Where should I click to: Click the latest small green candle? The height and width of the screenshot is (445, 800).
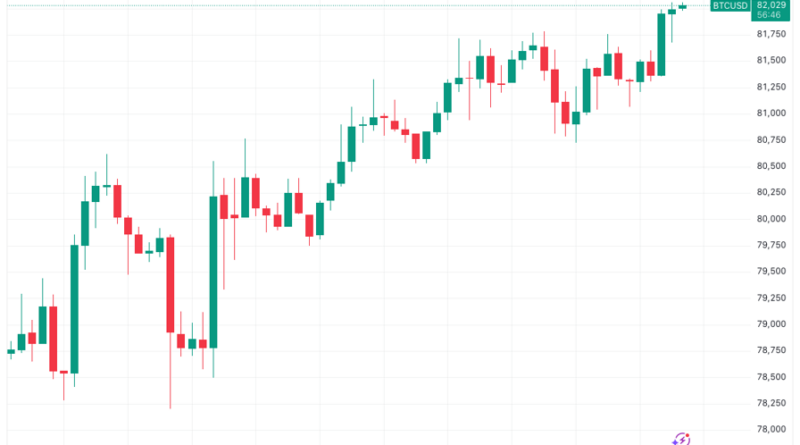tap(683, 7)
